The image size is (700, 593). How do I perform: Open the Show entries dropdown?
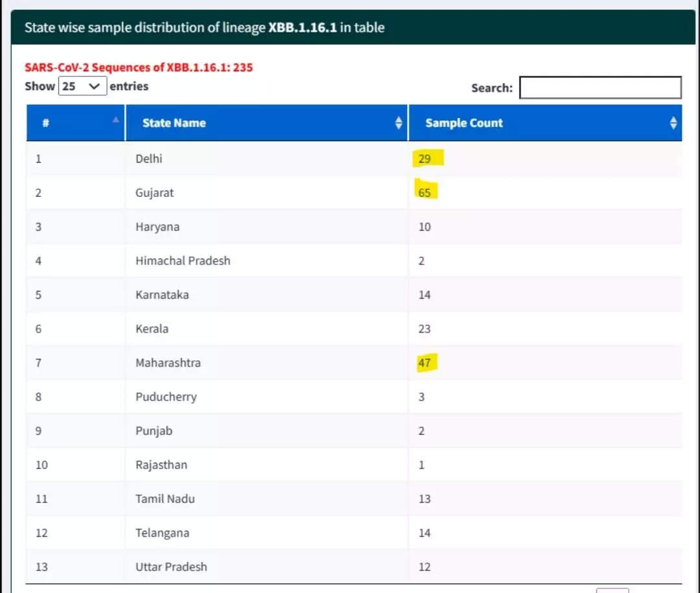point(82,86)
